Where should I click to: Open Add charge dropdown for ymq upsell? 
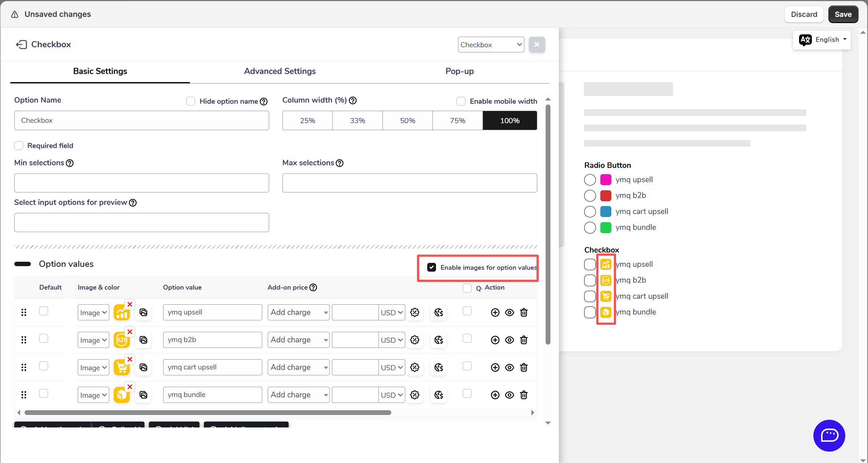tap(299, 312)
